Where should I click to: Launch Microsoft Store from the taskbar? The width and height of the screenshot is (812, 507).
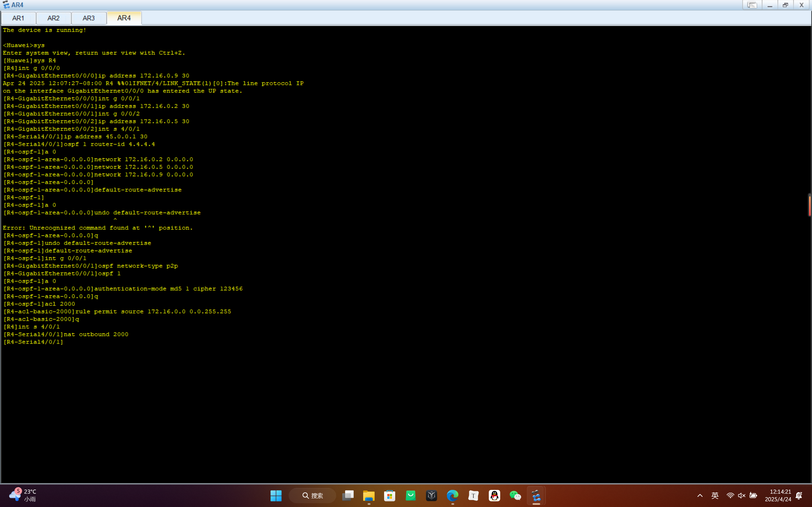tap(390, 496)
